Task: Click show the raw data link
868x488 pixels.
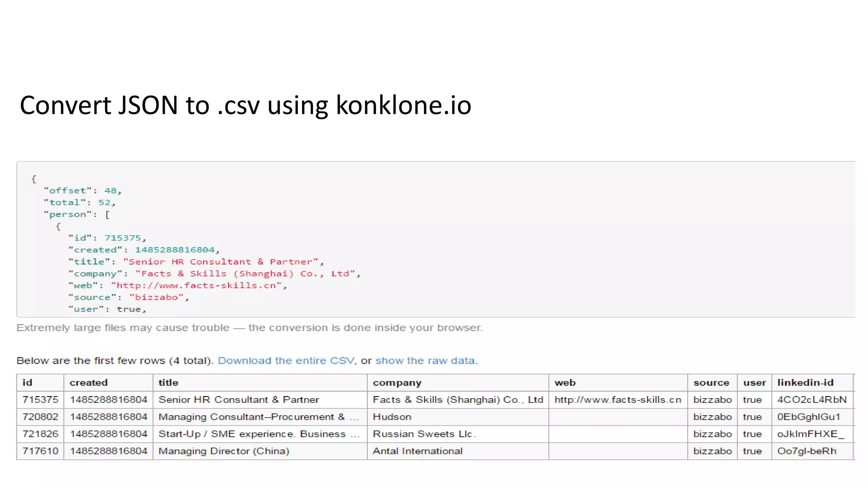Action: coord(425,360)
